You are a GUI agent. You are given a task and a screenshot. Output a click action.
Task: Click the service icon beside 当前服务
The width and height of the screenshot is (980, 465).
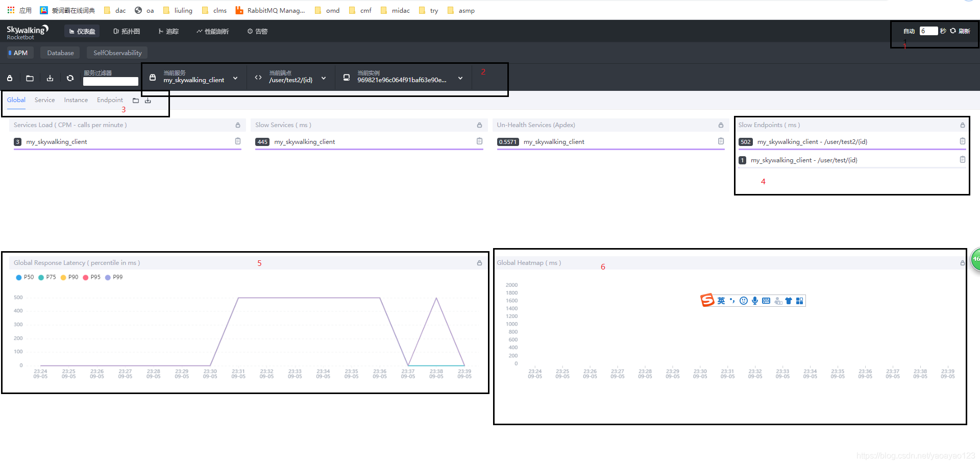coord(153,78)
